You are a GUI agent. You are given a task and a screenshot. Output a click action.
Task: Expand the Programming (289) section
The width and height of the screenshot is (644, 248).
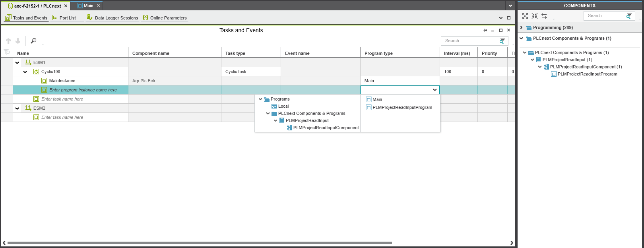521,27
